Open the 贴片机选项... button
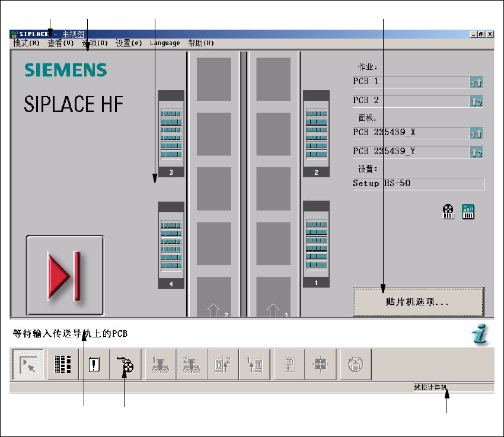Screen dimensions: 504x437 pyautogui.click(x=418, y=302)
